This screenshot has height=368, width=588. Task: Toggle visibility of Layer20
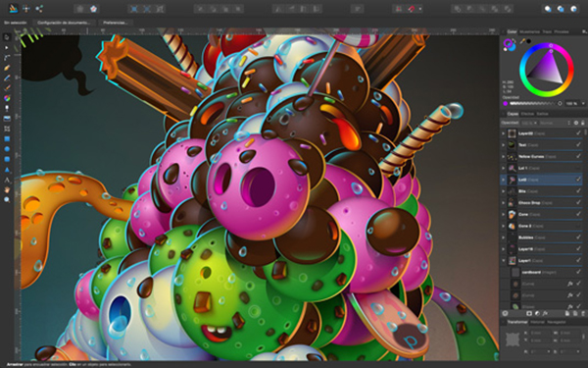coord(578,133)
